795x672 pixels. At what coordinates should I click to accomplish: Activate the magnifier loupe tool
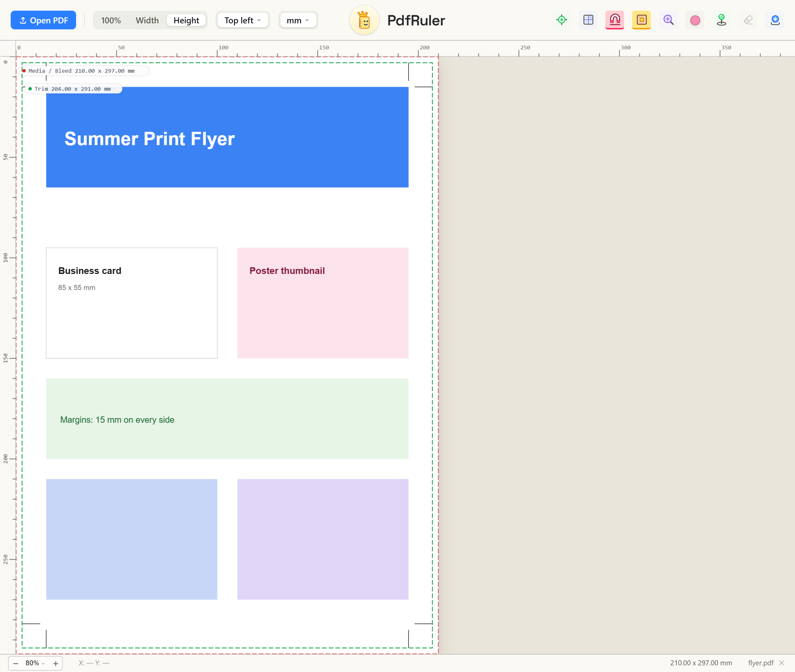[x=668, y=20]
